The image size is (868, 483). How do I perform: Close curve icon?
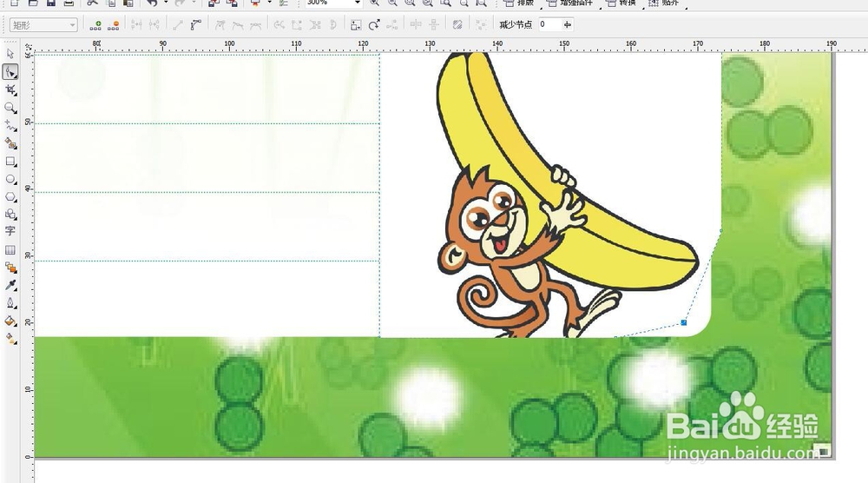[x=332, y=25]
